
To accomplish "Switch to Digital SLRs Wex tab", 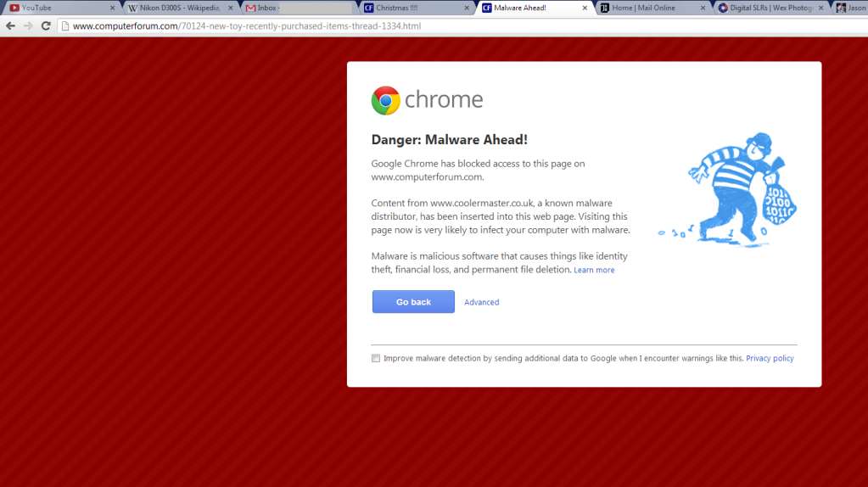I will pos(771,8).
